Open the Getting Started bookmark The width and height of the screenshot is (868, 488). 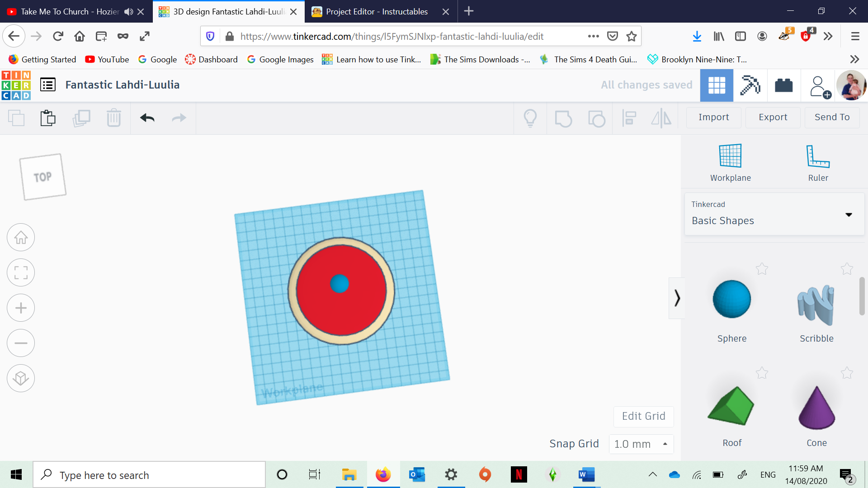pyautogui.click(x=42, y=59)
